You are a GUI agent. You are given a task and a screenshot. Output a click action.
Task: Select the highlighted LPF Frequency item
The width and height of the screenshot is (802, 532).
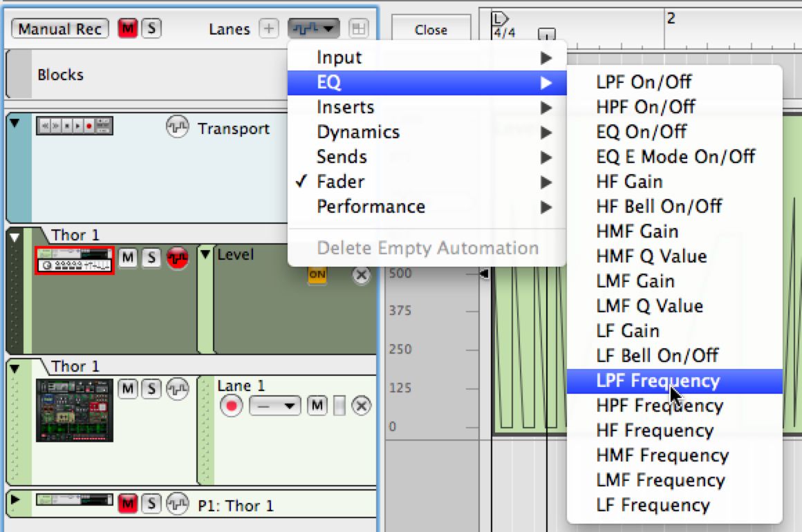point(675,381)
